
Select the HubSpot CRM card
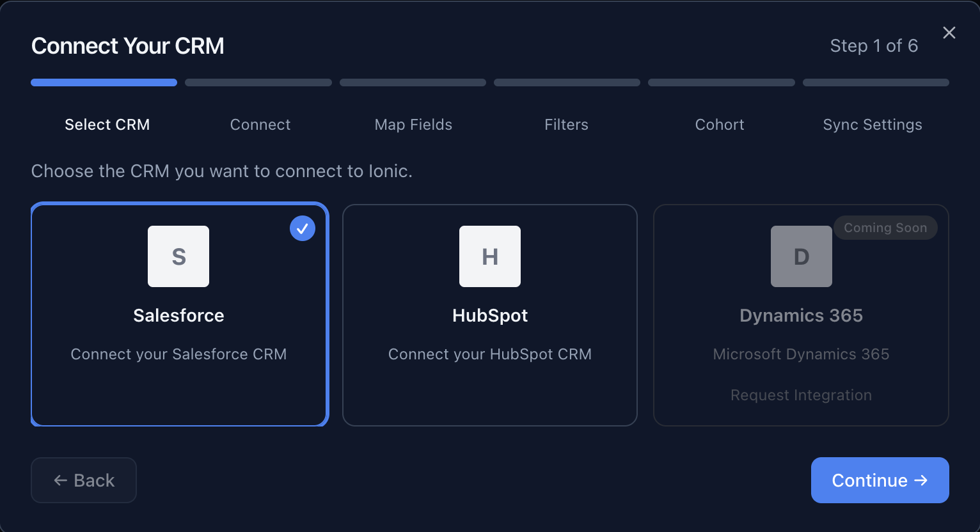pyautogui.click(x=490, y=315)
